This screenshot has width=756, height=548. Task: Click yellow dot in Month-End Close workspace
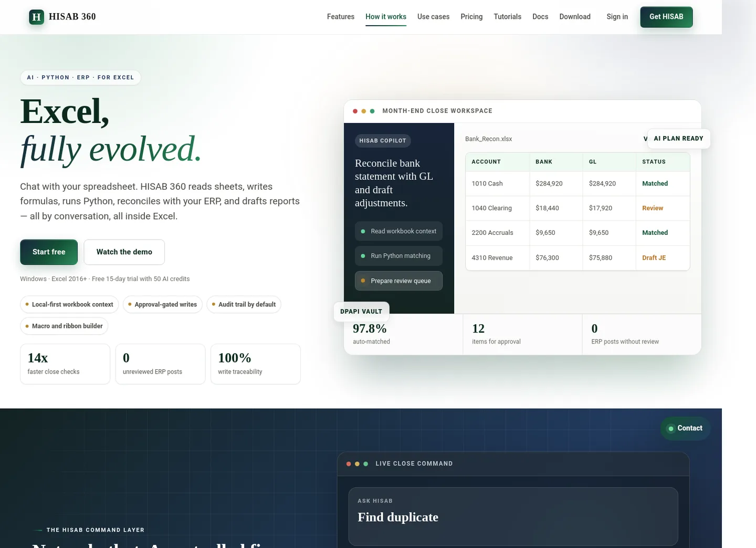click(x=364, y=111)
